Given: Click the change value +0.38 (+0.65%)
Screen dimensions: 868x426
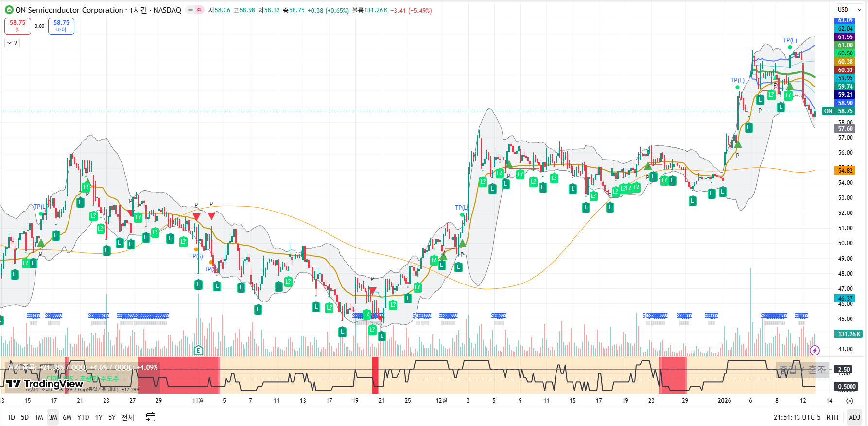Looking at the screenshot, I should (x=328, y=10).
